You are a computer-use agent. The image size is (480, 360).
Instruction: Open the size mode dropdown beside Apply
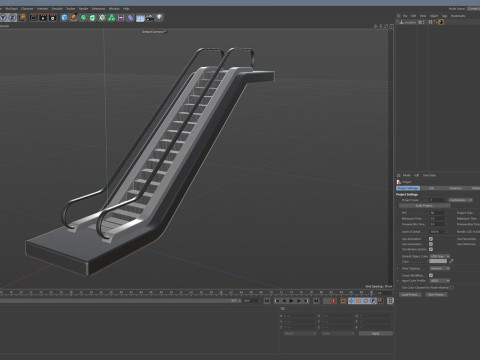click(x=337, y=333)
